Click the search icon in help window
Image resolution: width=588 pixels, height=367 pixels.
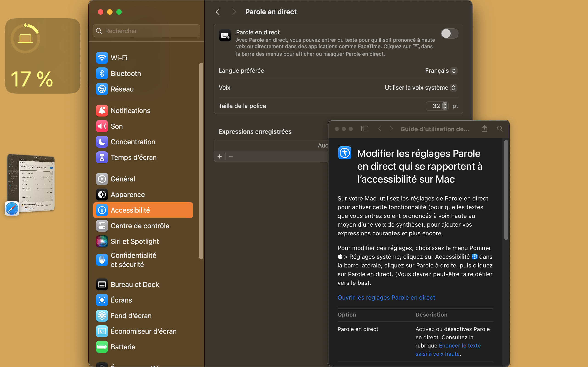pos(500,129)
